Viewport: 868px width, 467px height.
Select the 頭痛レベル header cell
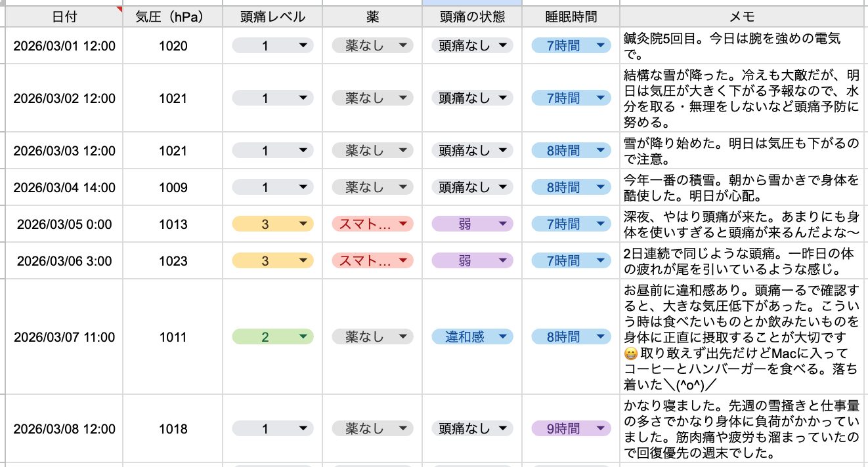pyautogui.click(x=273, y=16)
